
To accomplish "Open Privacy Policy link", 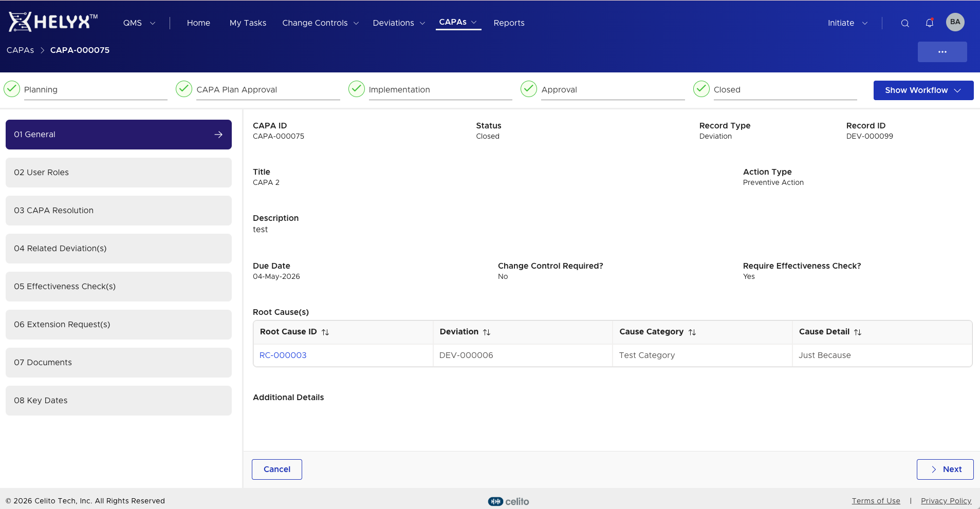I will pos(946,501).
